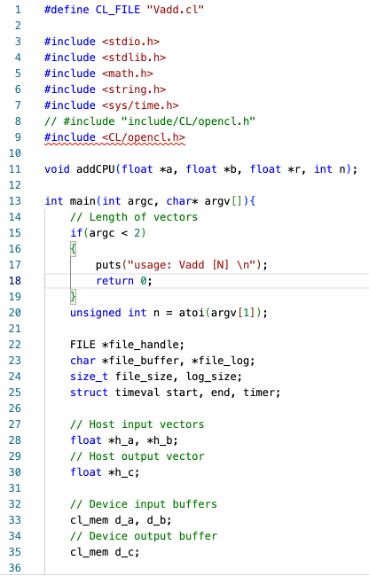This screenshot has height=576, width=370.
Task: Click "cl_mem d_c;" on line 35
Action: 105,552
